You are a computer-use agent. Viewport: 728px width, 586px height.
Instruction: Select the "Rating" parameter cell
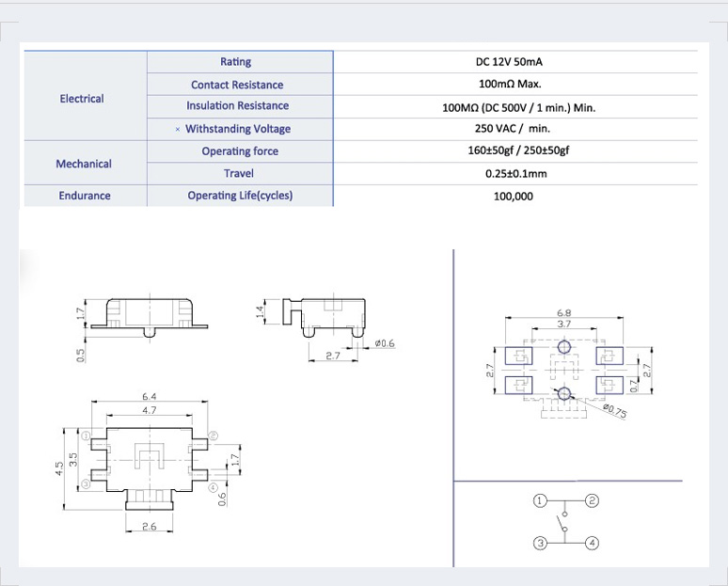click(x=240, y=62)
